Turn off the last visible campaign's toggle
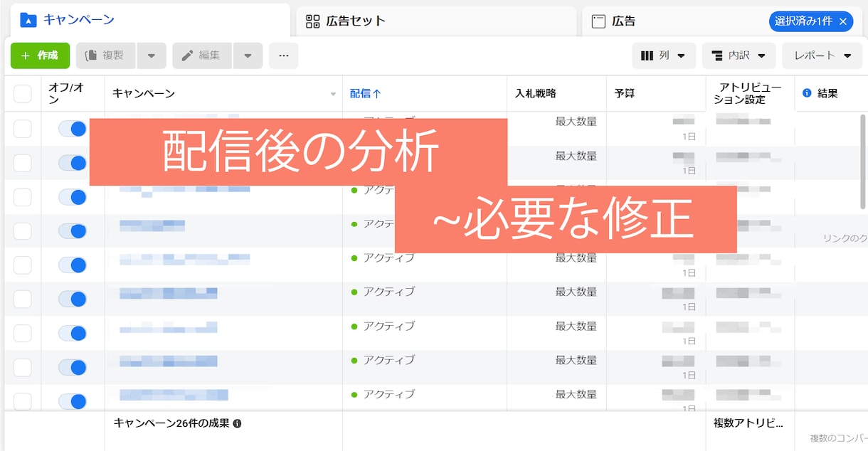 coord(72,402)
